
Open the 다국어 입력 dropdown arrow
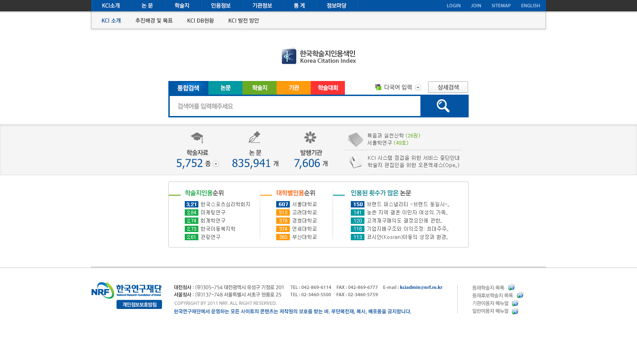418,87
